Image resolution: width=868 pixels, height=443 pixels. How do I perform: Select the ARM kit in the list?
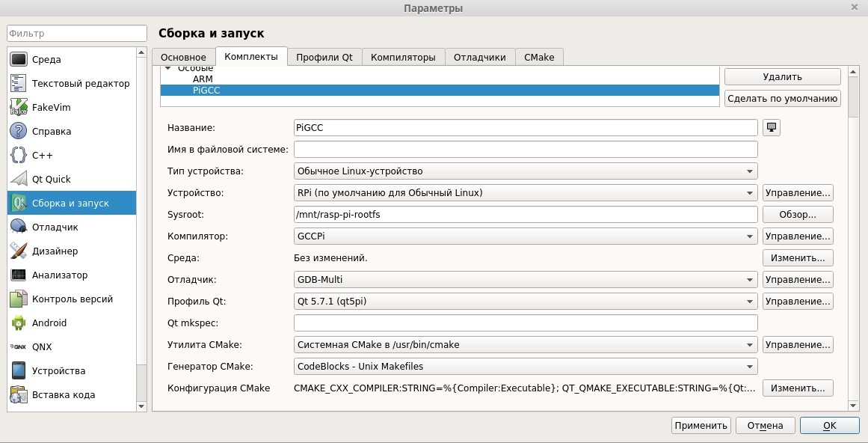203,79
